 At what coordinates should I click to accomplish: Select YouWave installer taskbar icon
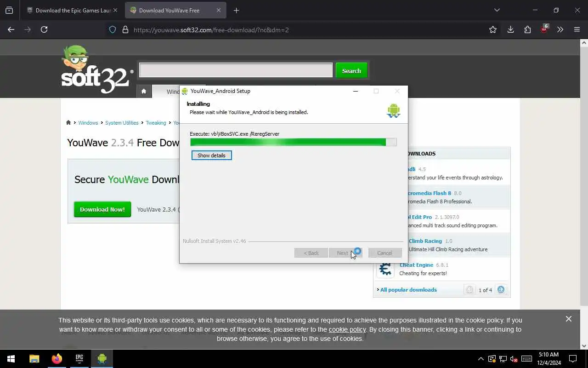(x=102, y=358)
